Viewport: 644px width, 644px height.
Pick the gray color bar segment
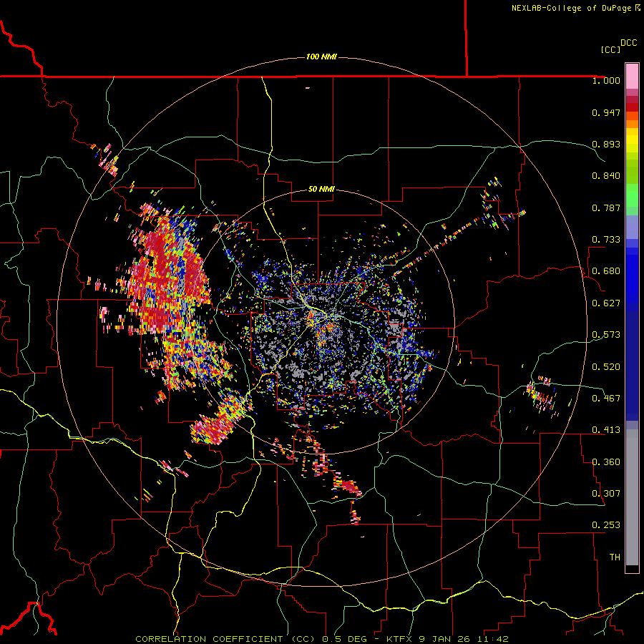632,497
